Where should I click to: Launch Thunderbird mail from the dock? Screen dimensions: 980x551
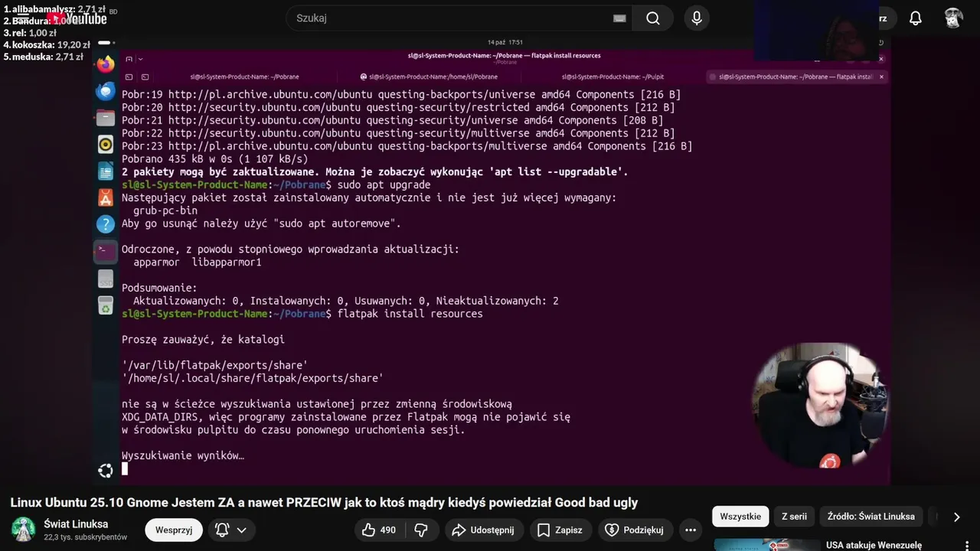(106, 91)
